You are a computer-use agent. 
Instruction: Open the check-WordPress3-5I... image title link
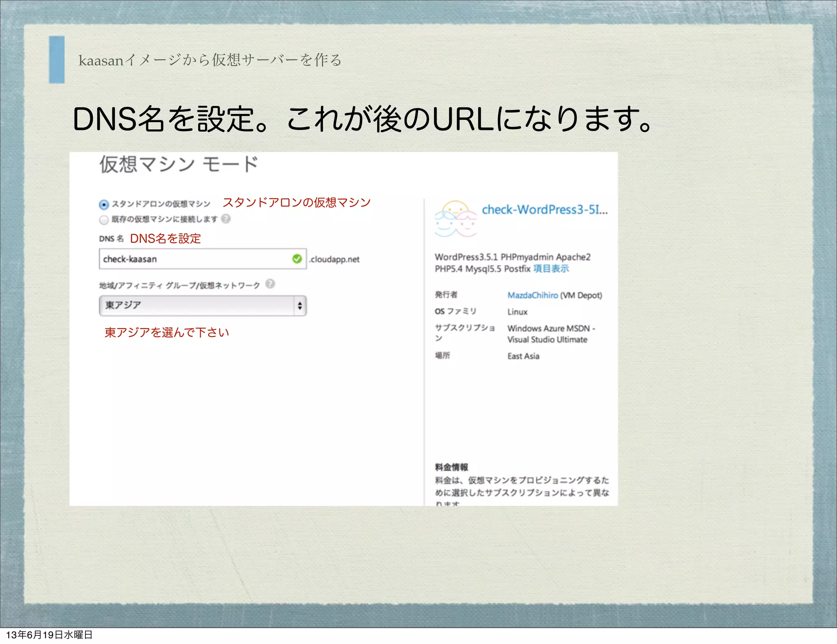(545, 210)
